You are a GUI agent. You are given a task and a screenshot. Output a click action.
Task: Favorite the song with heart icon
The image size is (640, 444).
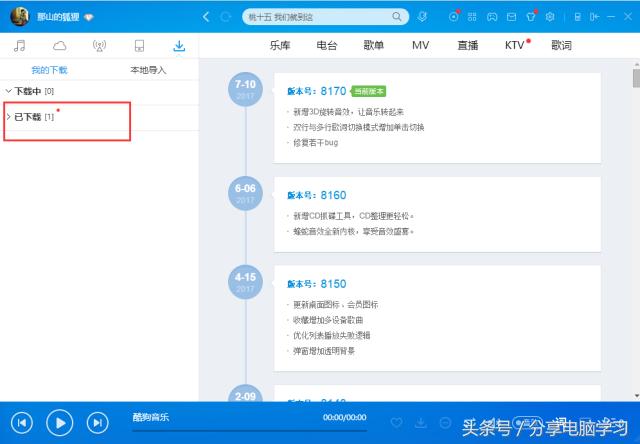click(396, 423)
